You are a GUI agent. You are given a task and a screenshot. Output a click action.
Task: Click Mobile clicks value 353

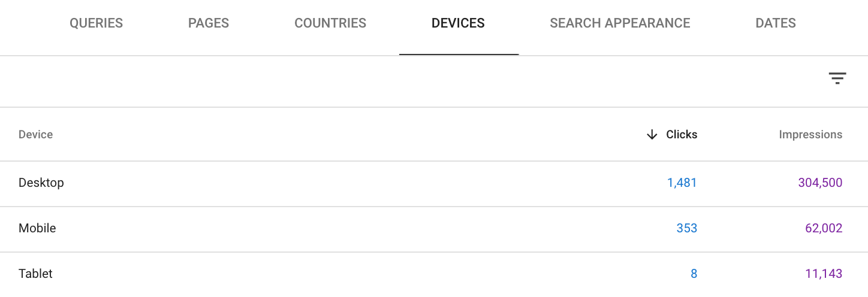pos(687,228)
